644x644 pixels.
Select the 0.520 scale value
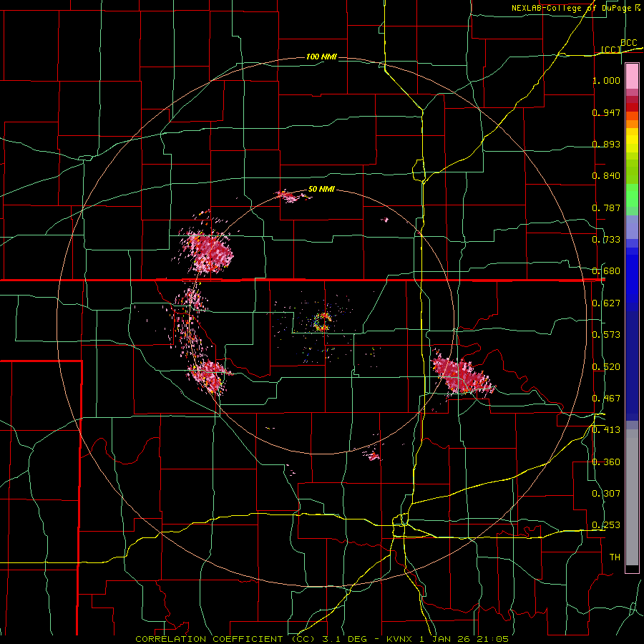pos(606,367)
